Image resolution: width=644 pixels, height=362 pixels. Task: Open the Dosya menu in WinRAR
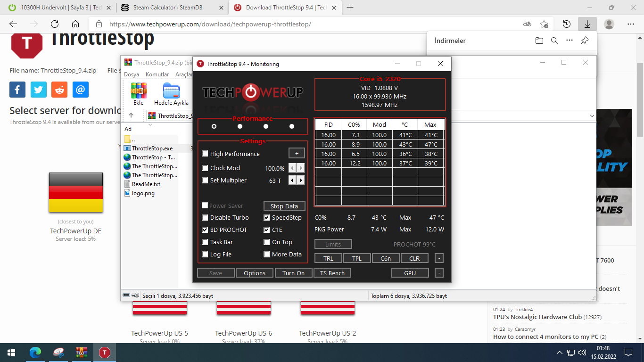click(x=132, y=74)
